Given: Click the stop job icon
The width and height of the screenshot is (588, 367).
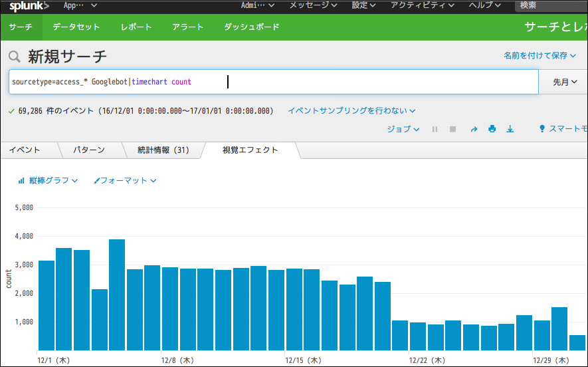Looking at the screenshot, I should coord(452,129).
